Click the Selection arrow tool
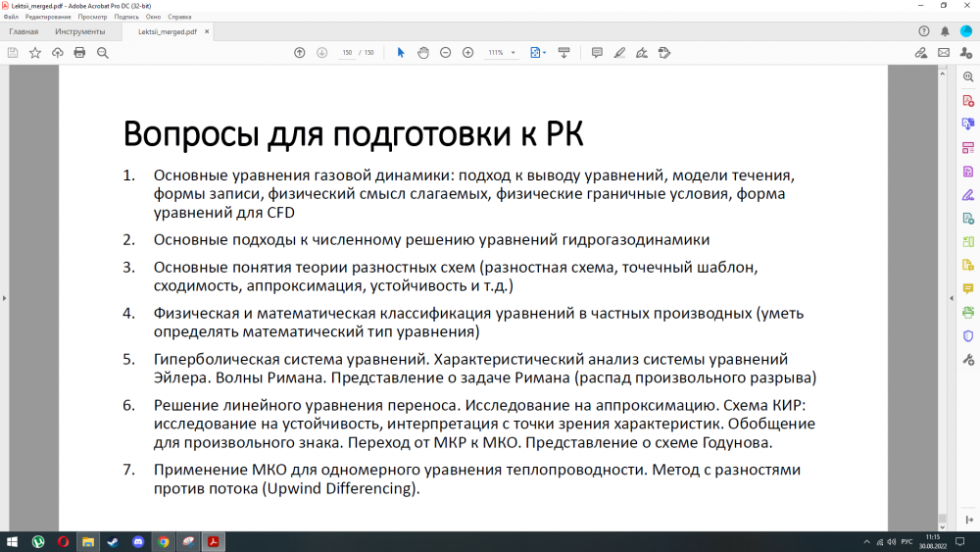The width and height of the screenshot is (980, 552). 400,53
